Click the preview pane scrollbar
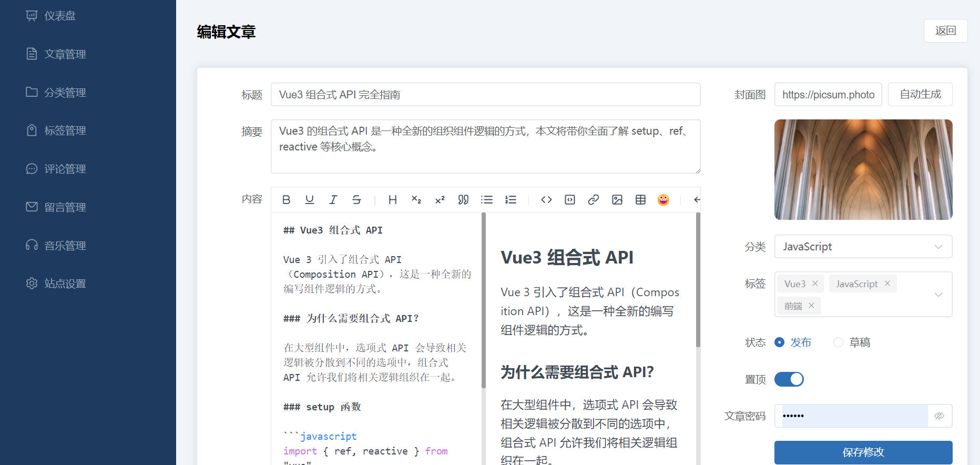Image resolution: width=980 pixels, height=465 pixels. coord(698,280)
